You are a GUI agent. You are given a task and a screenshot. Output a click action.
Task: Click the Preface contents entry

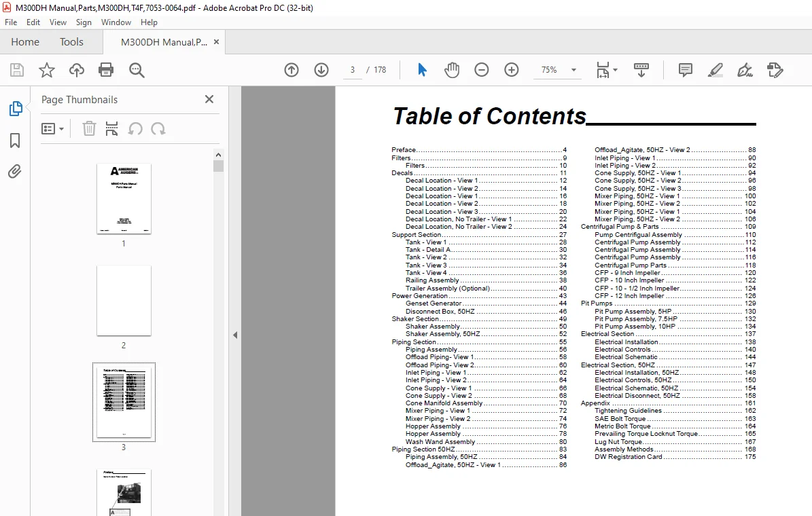pos(479,149)
